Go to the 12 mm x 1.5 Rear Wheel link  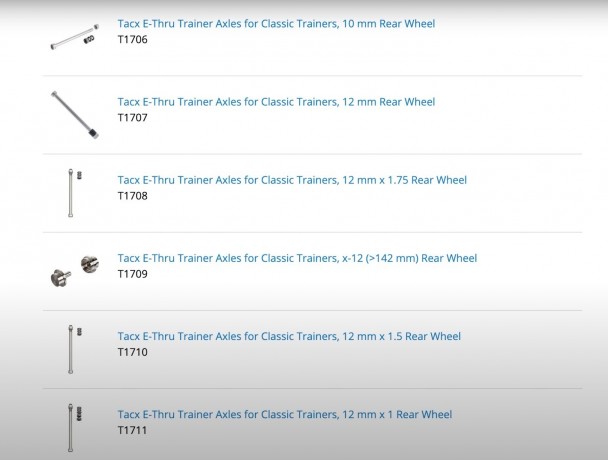click(289, 336)
